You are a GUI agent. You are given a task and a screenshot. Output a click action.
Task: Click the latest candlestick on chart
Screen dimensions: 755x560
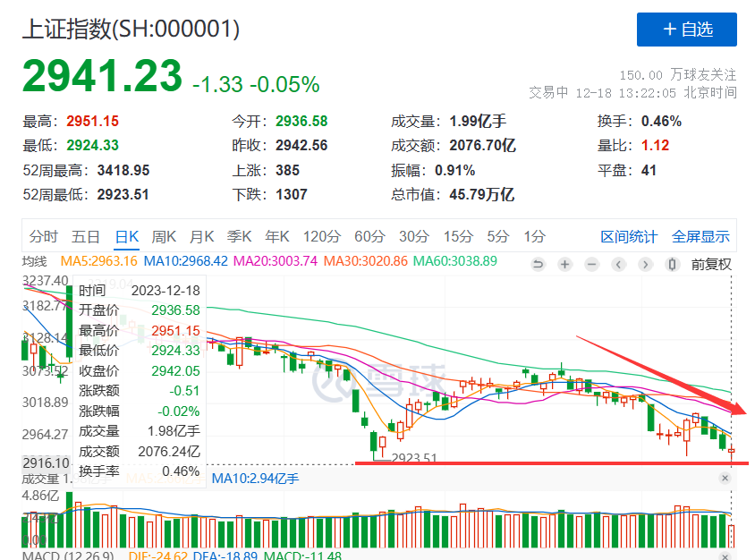(732, 451)
